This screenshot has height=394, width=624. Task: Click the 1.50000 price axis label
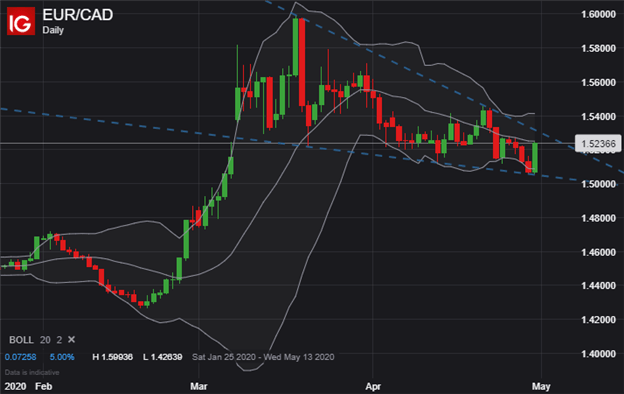(598, 184)
